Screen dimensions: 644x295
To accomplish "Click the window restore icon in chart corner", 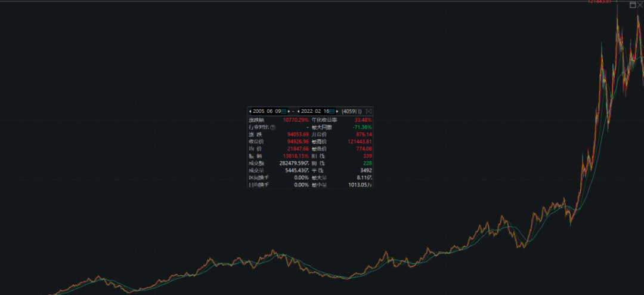I will coord(633,5).
